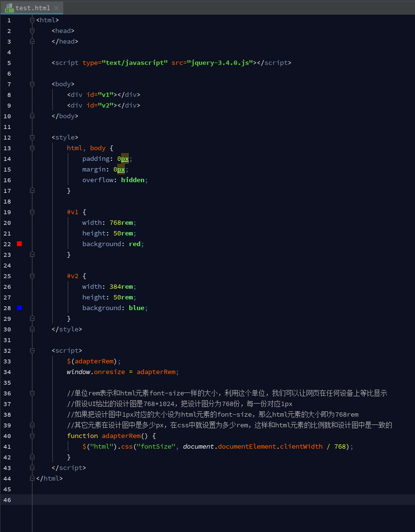This screenshot has width=415, height=532.
Task: Click line number 5 in the gutter
Action: tap(9, 63)
